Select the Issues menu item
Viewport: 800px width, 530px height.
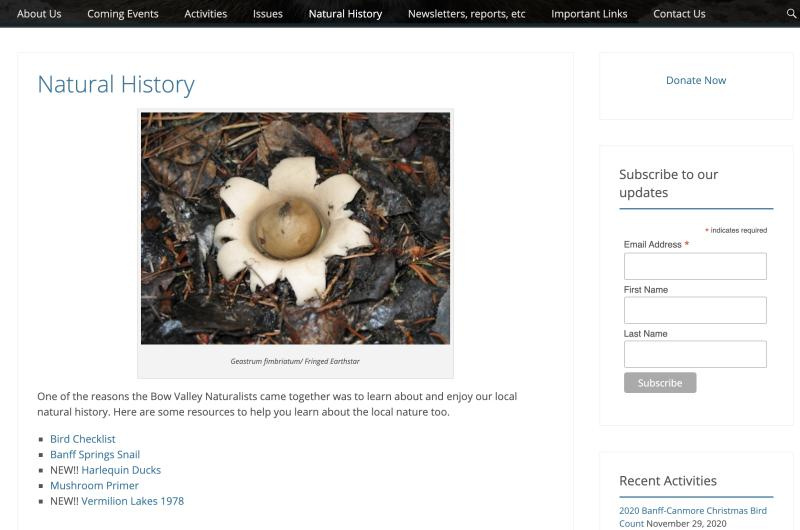tap(267, 14)
